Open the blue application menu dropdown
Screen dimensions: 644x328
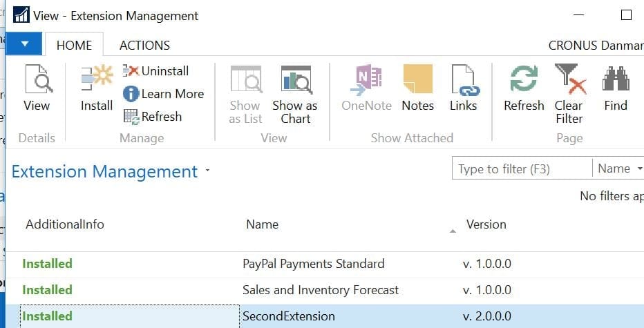click(25, 44)
